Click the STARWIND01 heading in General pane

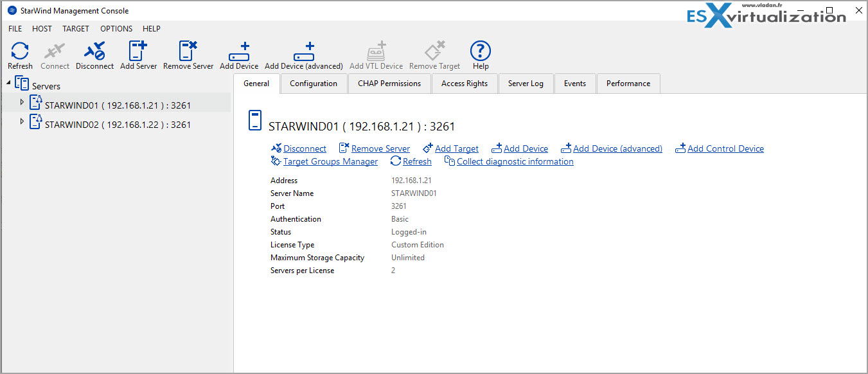click(x=362, y=127)
